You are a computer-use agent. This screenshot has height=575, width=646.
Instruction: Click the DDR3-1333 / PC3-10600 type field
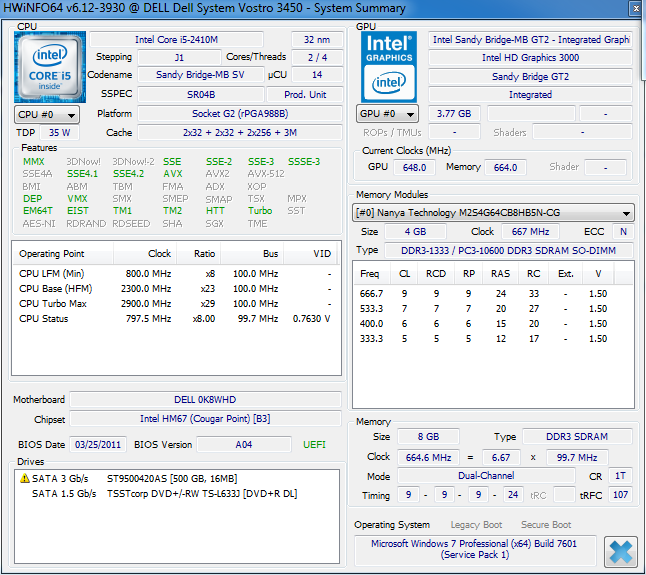(x=509, y=250)
